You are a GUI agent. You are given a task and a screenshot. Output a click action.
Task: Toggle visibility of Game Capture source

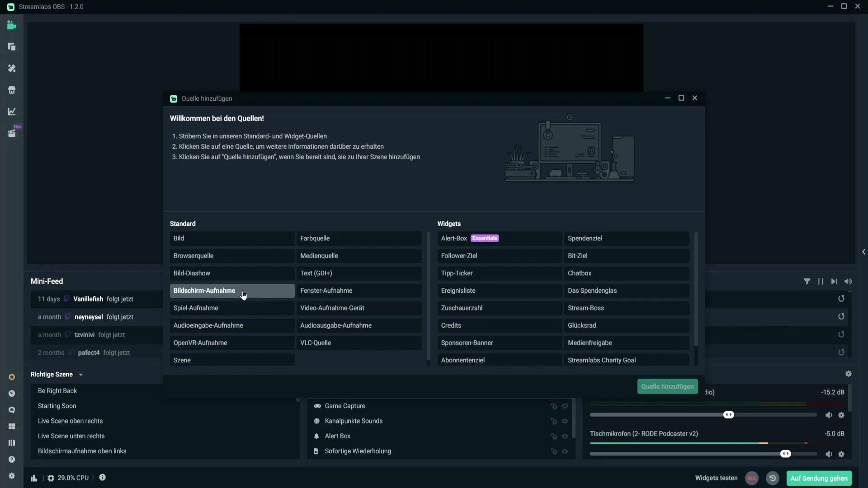point(565,406)
